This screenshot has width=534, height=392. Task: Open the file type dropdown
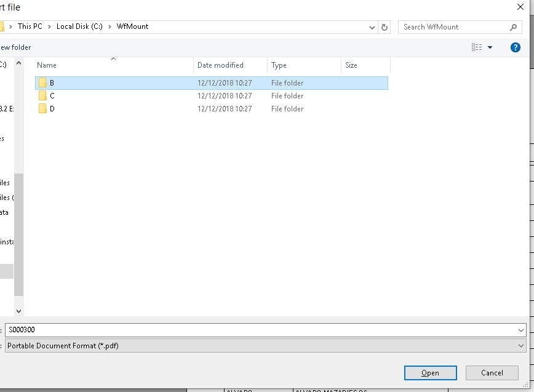tap(522, 346)
